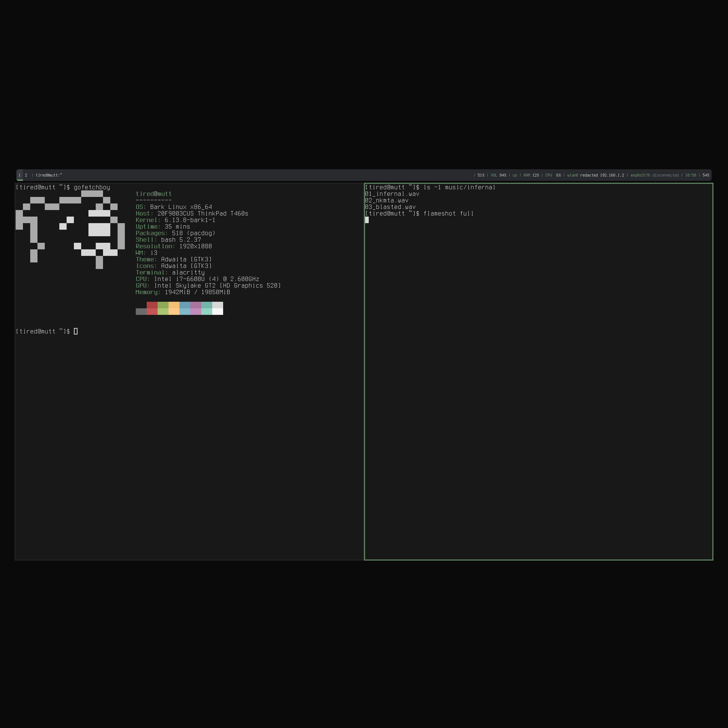This screenshot has height=728, width=728.
Task: Click the 02_nkmta.wav file name
Action: tap(387, 200)
